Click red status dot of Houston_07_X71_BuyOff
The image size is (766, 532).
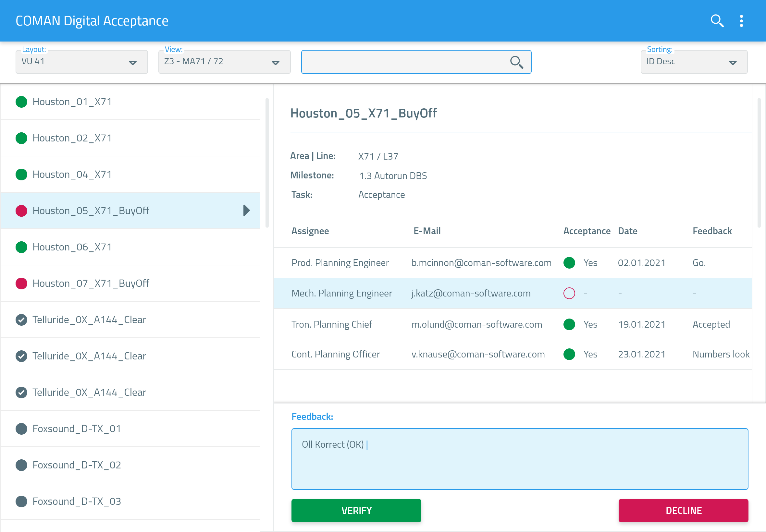point(21,283)
